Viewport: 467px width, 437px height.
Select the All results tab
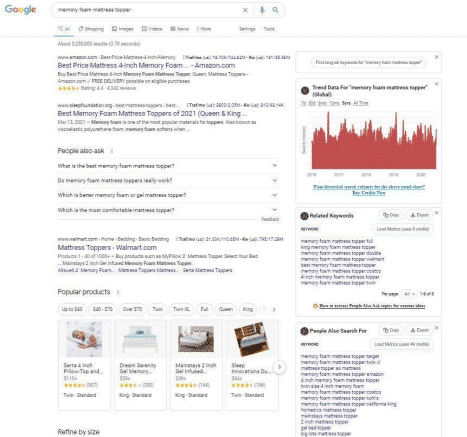pos(64,29)
